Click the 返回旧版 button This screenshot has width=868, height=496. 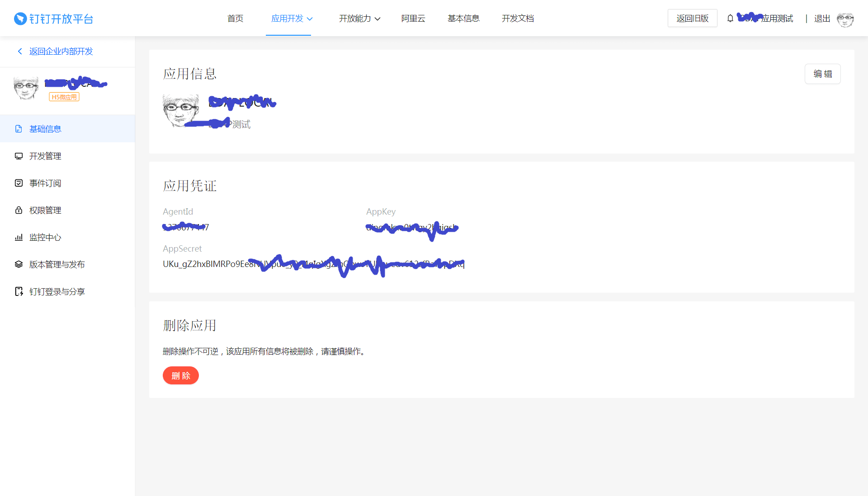[692, 19]
